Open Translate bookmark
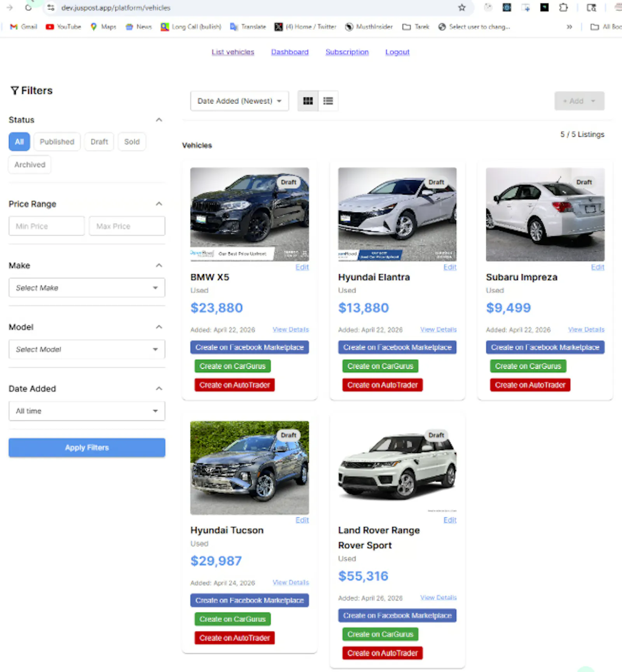This screenshot has height=672, width=622. pos(248,27)
